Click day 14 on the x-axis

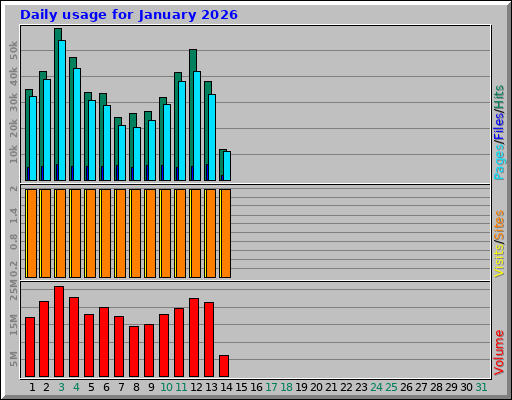226,387
